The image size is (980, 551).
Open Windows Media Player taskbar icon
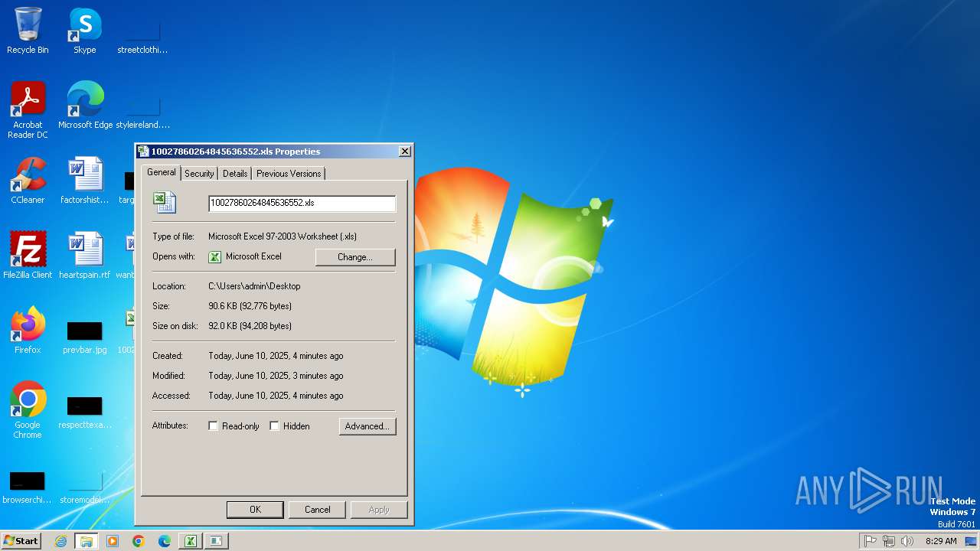(113, 541)
